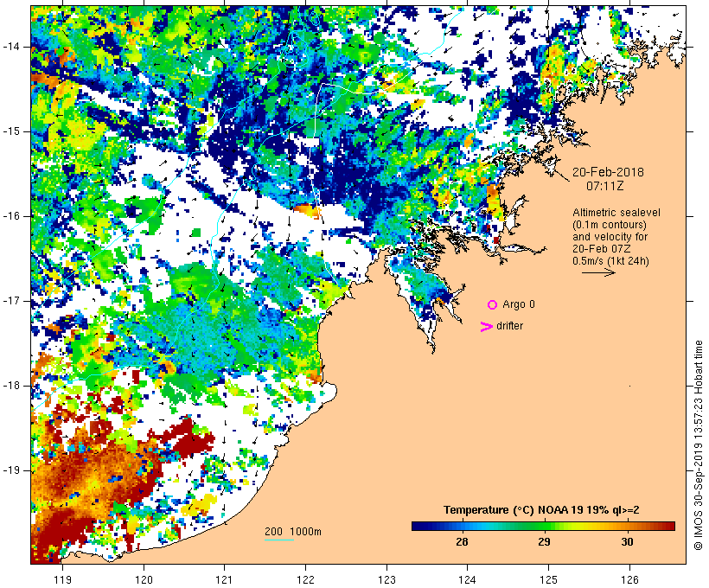Screen dimensions: 709x588
Task: Click the '20-Feb-2018' date text
Action: tap(608, 172)
